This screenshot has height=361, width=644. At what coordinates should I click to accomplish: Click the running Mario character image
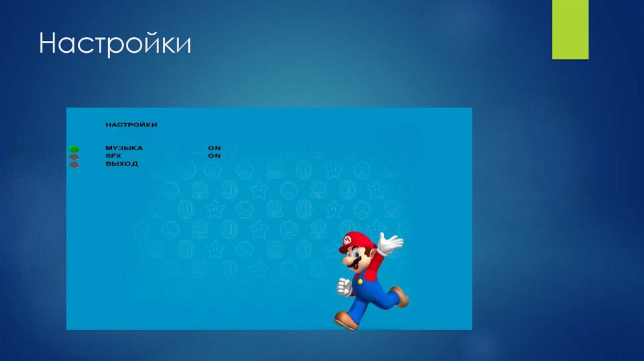coord(371,281)
